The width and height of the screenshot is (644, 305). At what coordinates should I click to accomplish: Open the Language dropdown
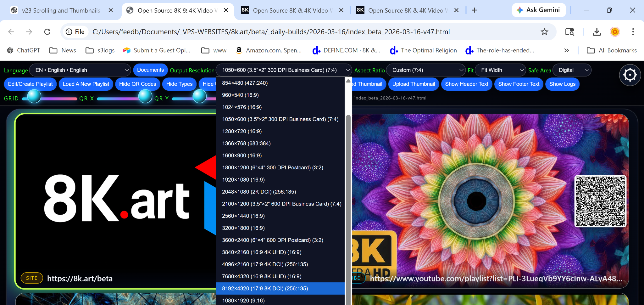click(80, 70)
